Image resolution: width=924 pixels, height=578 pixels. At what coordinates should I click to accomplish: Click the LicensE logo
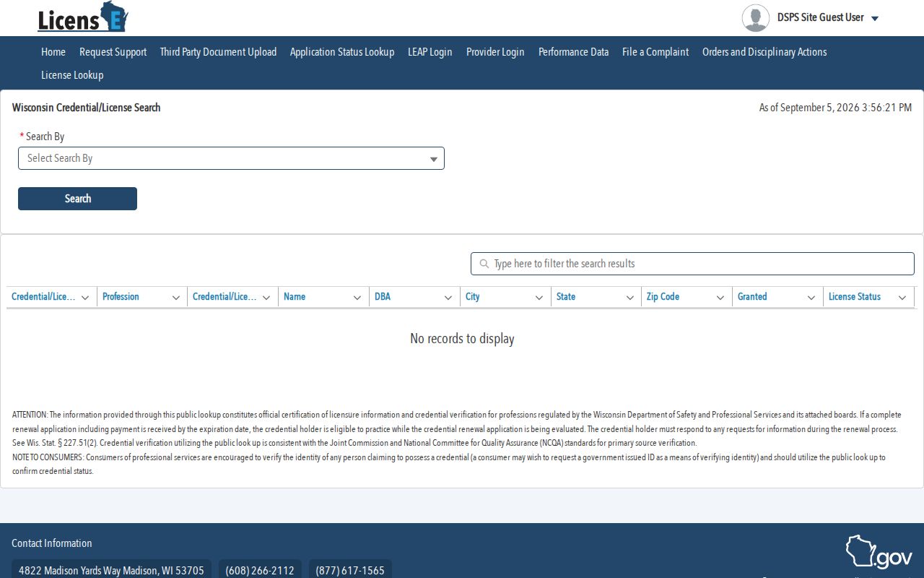coord(83,17)
